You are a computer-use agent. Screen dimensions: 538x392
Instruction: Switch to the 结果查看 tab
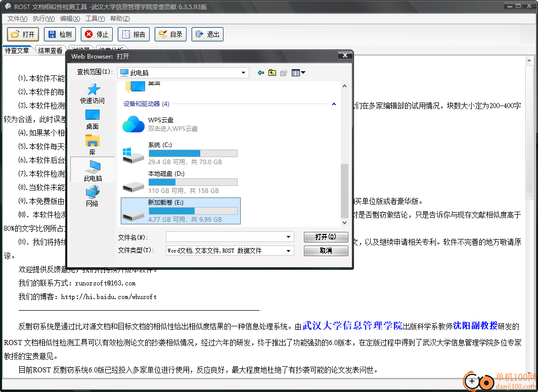coord(50,51)
